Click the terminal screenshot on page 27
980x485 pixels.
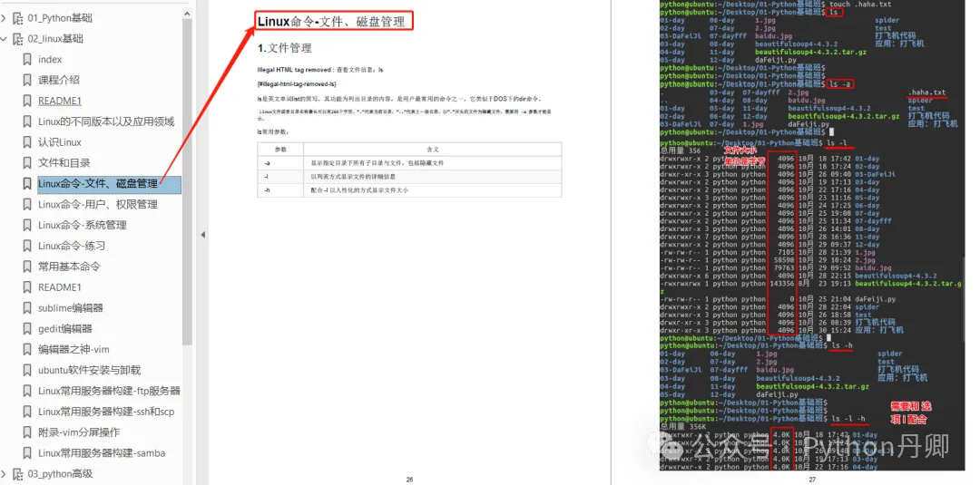point(812,235)
